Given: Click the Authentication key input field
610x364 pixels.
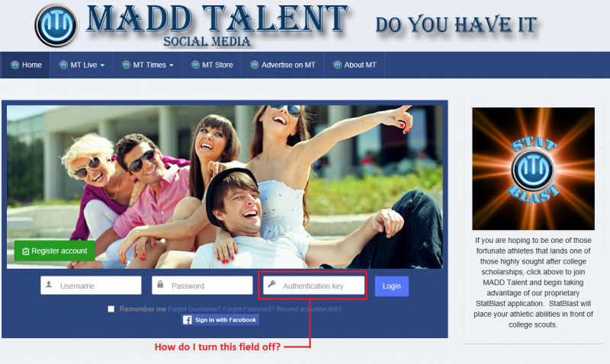Looking at the screenshot, I should click(x=314, y=286).
